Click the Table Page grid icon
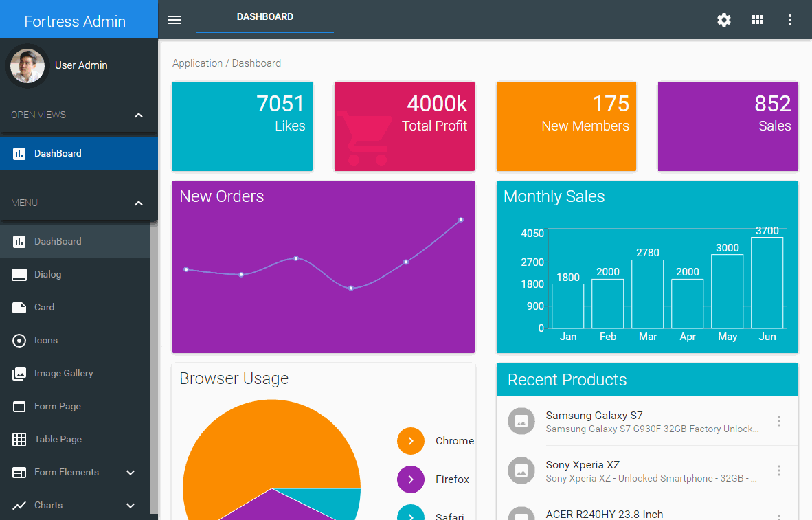This screenshot has width=812, height=520. pos(19,440)
